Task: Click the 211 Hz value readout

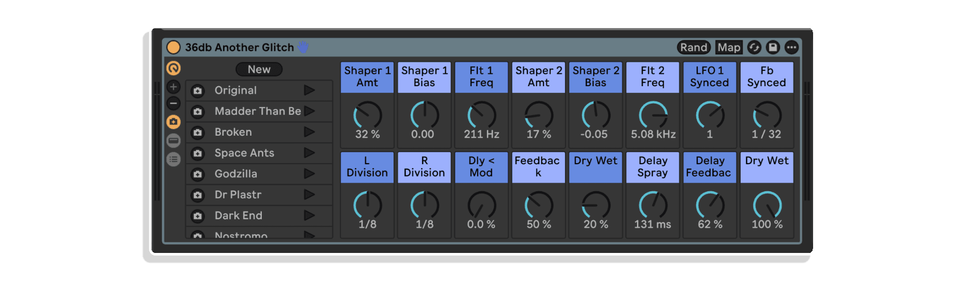Action: coord(481,134)
